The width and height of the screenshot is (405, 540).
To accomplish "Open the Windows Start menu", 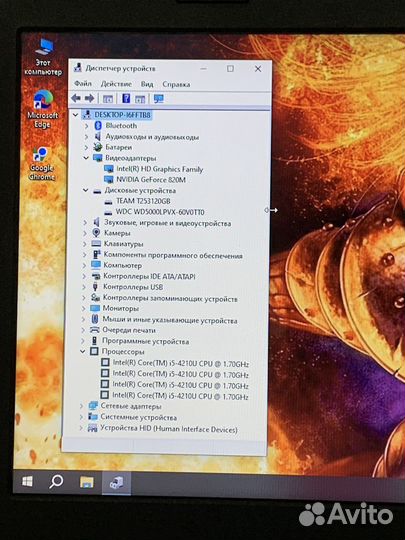I will 27,481.
